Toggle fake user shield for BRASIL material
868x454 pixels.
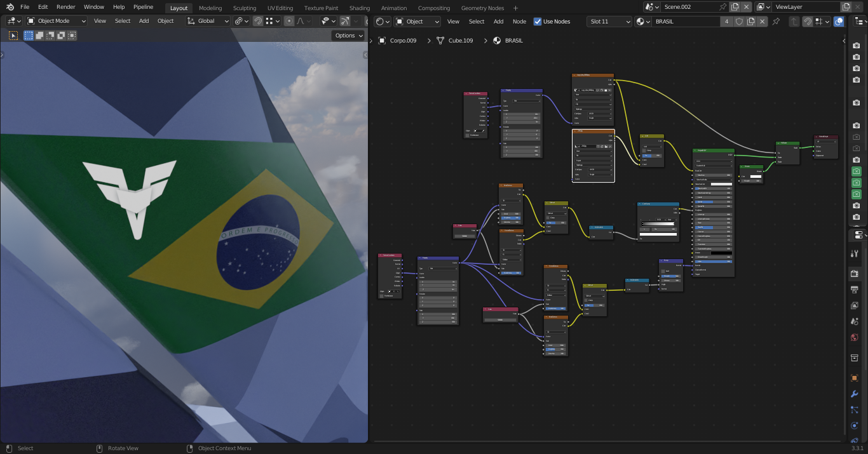point(739,22)
